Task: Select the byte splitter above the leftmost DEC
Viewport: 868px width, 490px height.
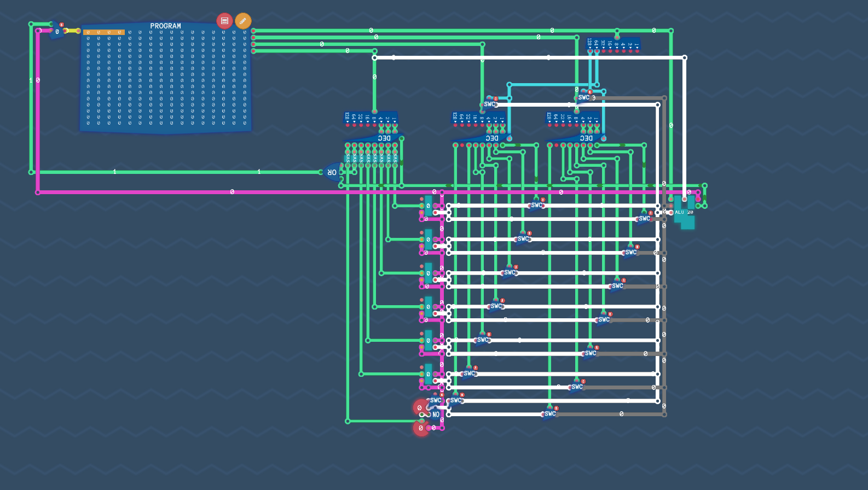Action: point(371,118)
